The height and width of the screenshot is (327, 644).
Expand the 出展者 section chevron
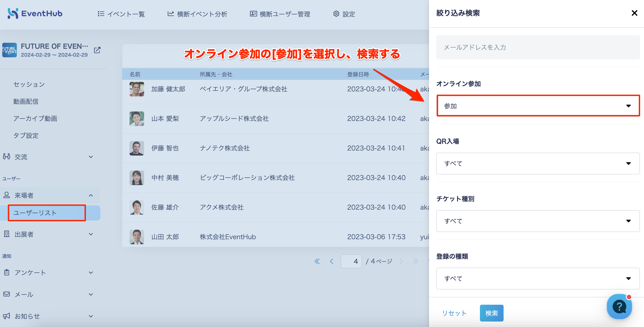tap(91, 234)
